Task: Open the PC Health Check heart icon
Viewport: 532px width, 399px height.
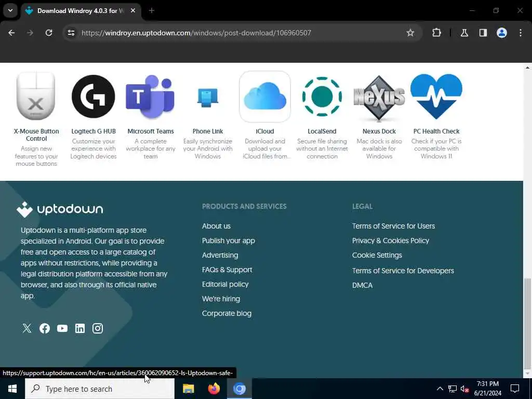Action: point(436,96)
